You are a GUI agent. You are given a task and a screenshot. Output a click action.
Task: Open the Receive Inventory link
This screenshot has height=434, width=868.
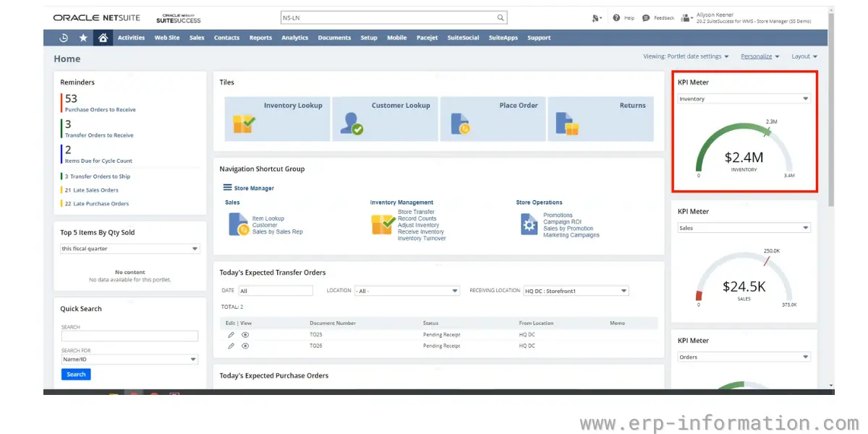[421, 231]
